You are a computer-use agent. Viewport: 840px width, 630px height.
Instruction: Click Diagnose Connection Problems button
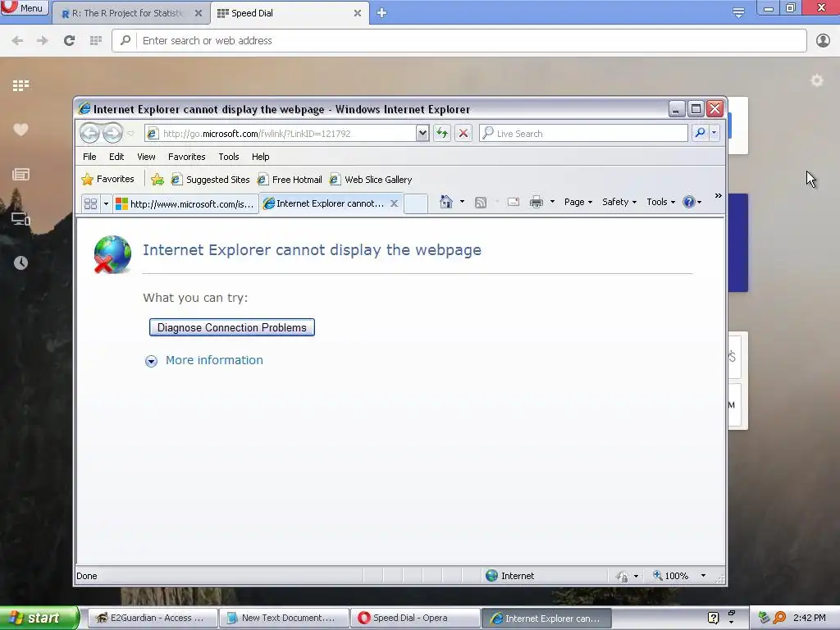click(x=232, y=327)
